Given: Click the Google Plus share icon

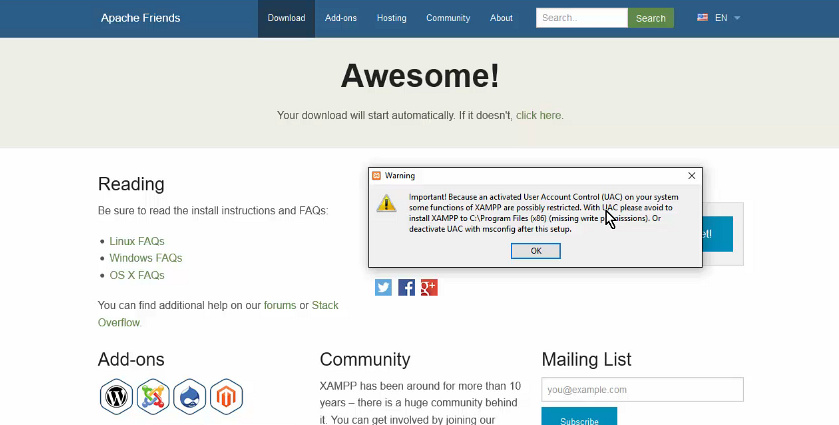Looking at the screenshot, I should point(429,287).
